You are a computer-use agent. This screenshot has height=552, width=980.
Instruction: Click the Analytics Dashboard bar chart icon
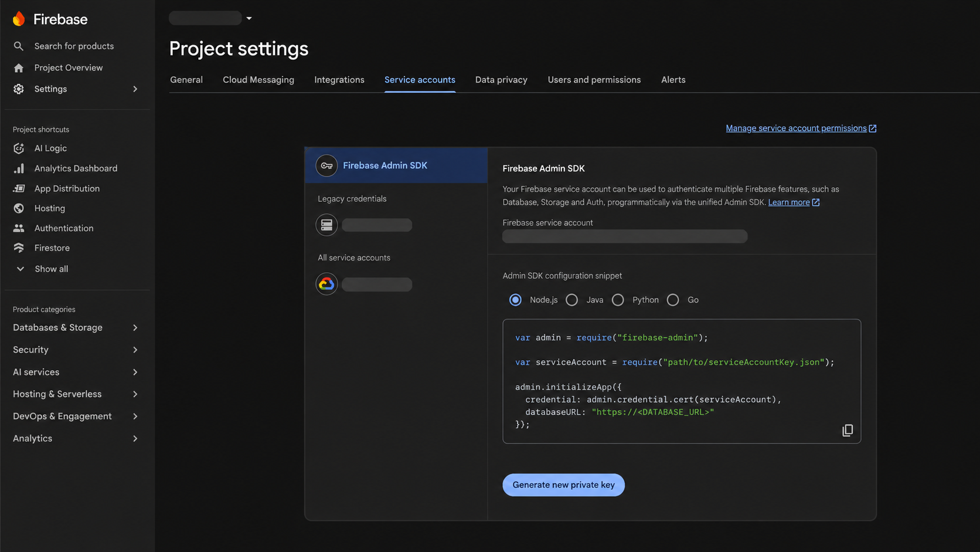point(19,168)
